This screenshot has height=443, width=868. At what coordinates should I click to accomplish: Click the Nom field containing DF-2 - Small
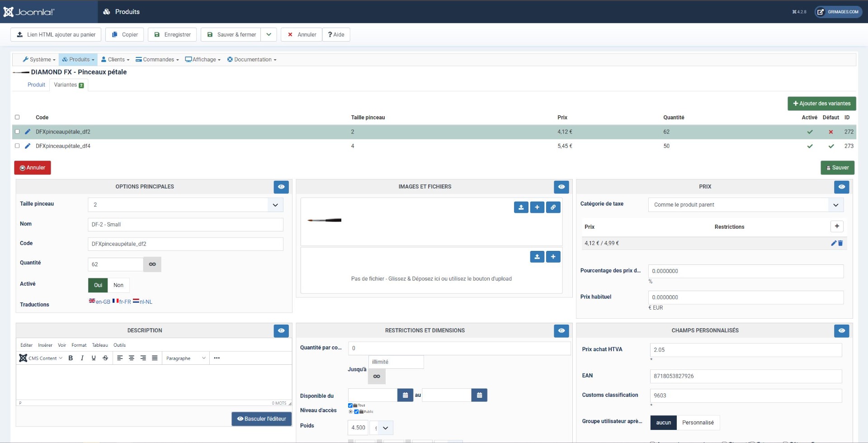coord(185,225)
